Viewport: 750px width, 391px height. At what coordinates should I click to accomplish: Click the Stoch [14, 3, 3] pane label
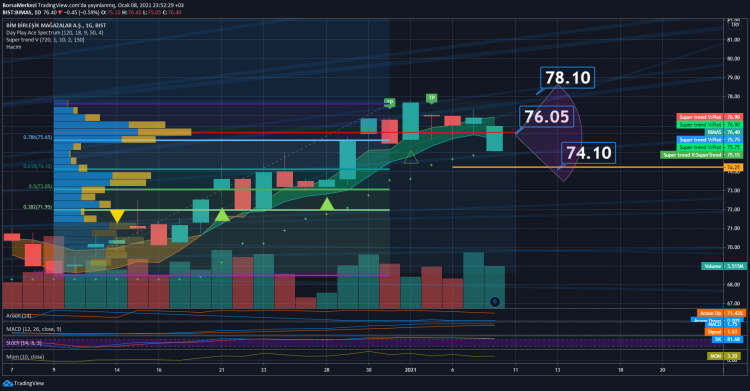(x=24, y=343)
